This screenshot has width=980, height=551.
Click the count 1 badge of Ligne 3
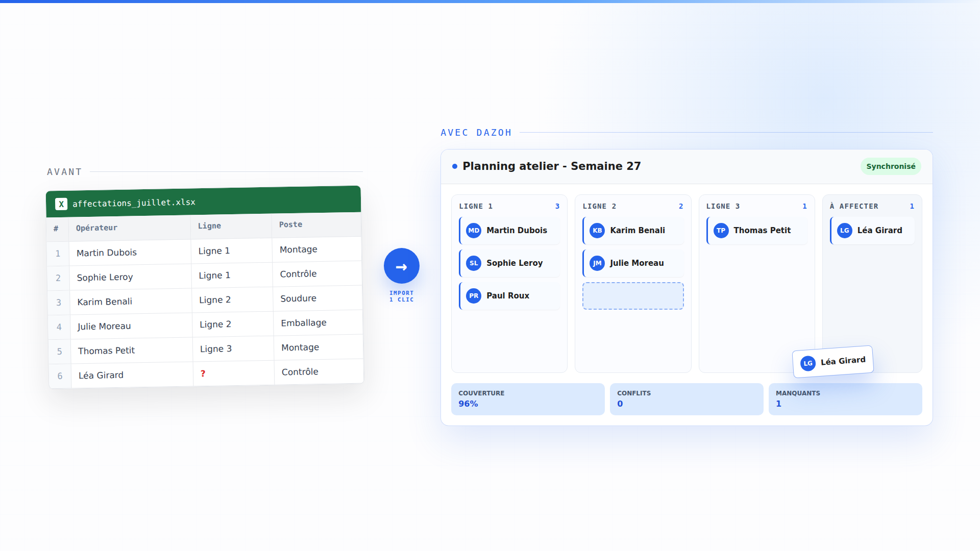pos(804,206)
